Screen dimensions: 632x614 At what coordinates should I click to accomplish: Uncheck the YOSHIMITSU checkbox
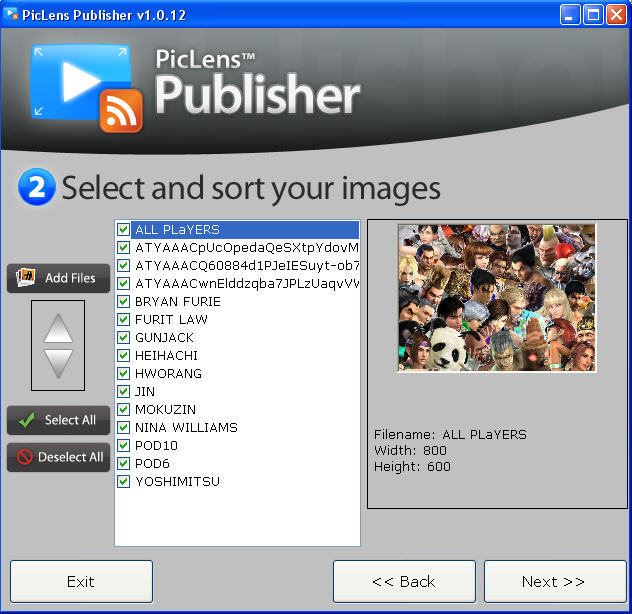123,481
